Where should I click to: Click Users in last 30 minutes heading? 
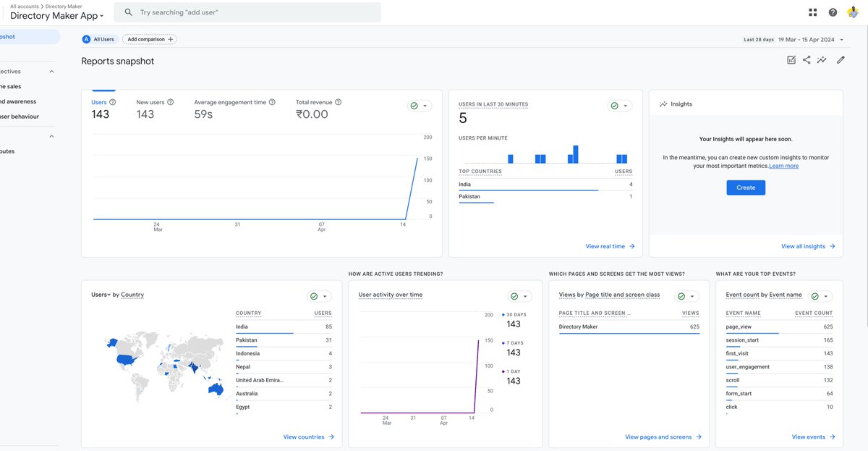pyautogui.click(x=493, y=104)
